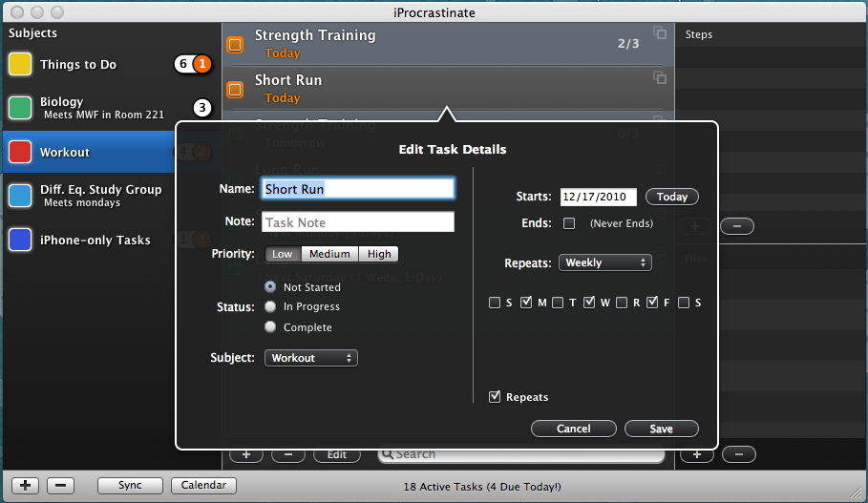Uncheck the Friday (F) repeat checkbox
Image resolution: width=868 pixels, height=503 pixels.
[x=652, y=303]
